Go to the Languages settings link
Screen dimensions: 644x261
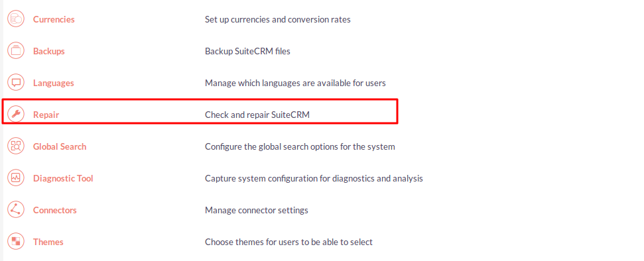coord(54,83)
